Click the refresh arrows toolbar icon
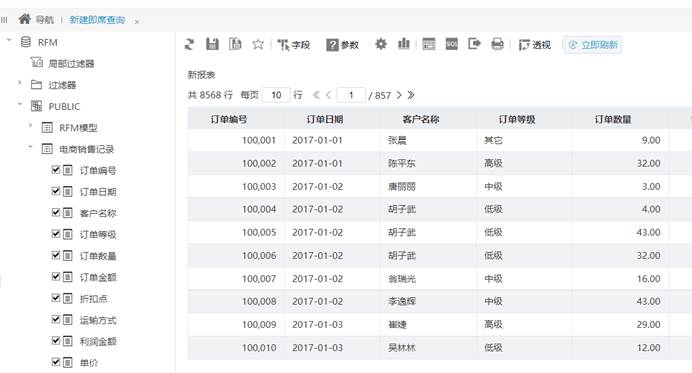Screen dimensions: 692x373 point(189,44)
